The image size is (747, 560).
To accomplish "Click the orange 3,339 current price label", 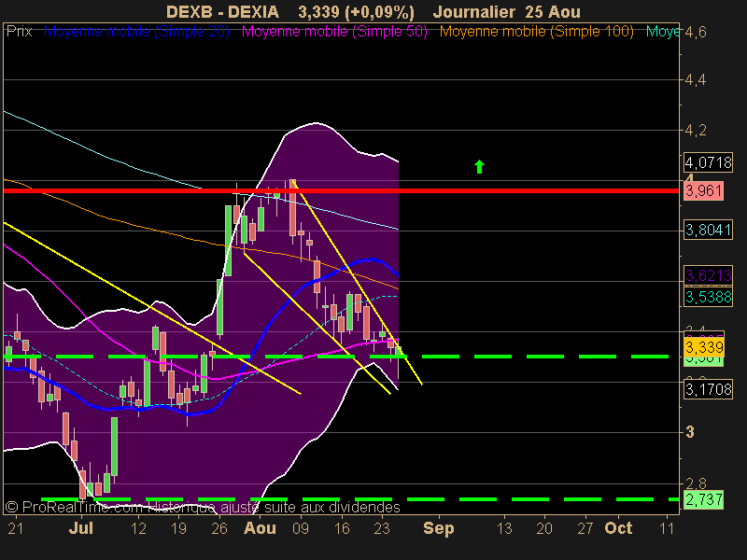I will coord(704,347).
